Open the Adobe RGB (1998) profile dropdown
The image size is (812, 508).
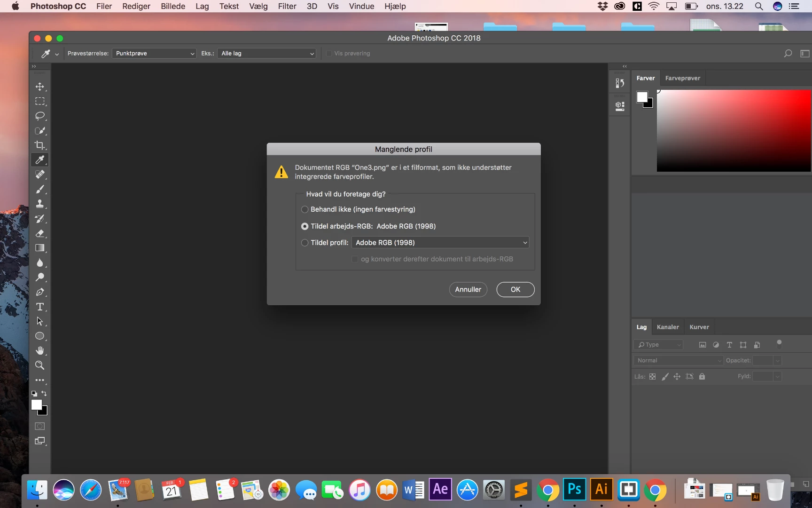[x=440, y=243]
